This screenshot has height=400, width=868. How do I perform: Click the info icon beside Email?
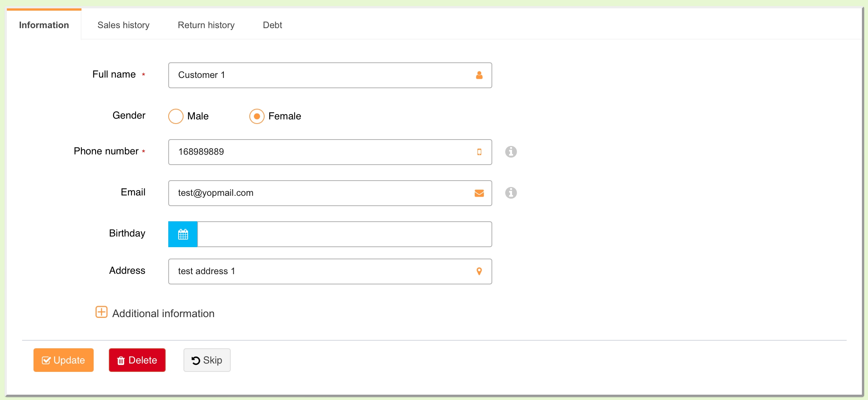[511, 193]
